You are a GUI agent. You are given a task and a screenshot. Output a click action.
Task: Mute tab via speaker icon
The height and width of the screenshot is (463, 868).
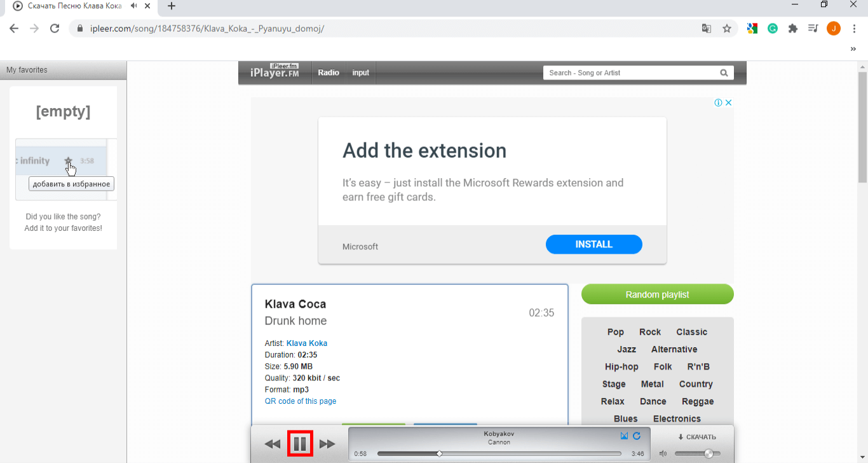pyautogui.click(x=134, y=6)
